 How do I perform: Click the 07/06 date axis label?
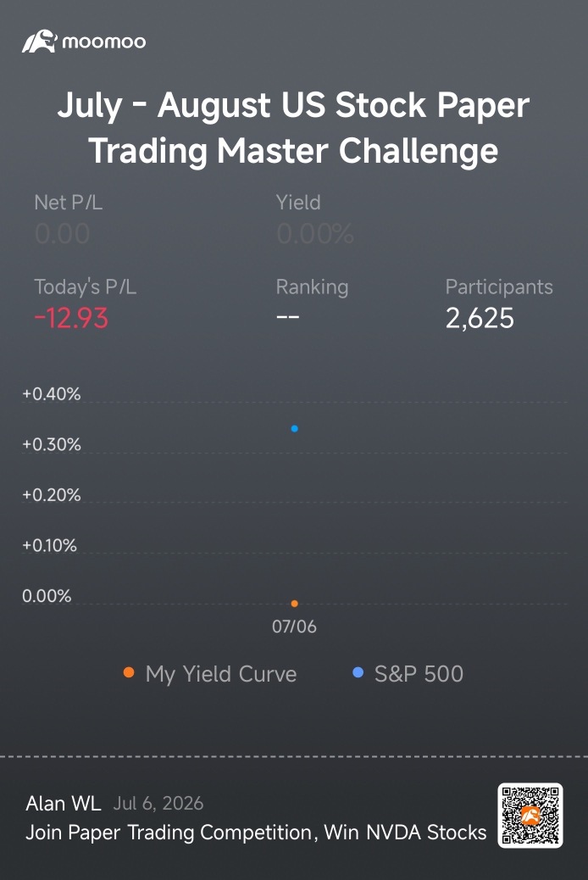click(x=294, y=627)
